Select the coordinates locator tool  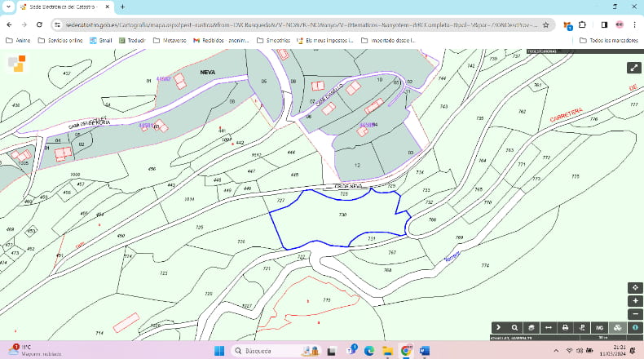click(582, 328)
